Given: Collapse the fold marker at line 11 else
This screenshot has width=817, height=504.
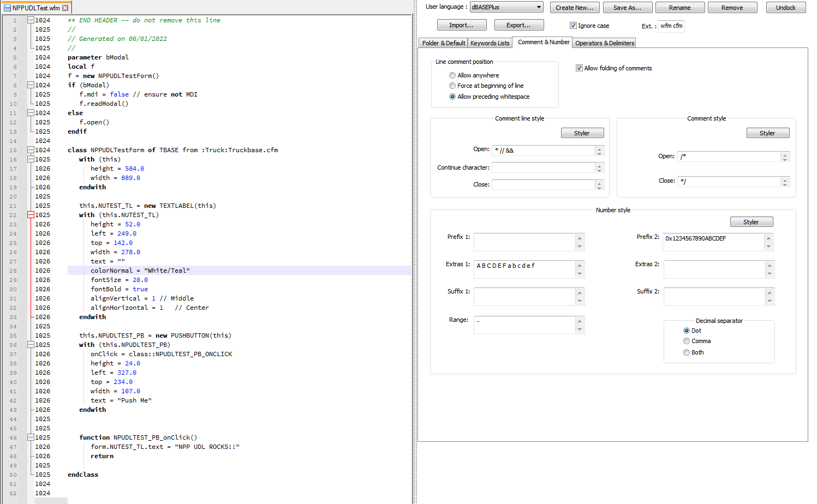Looking at the screenshot, I should [31, 113].
